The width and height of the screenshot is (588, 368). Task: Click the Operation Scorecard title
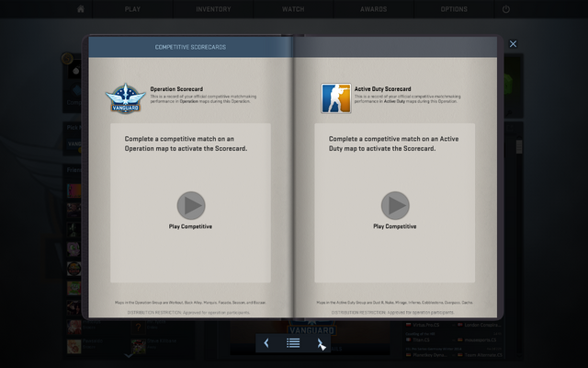(x=176, y=89)
